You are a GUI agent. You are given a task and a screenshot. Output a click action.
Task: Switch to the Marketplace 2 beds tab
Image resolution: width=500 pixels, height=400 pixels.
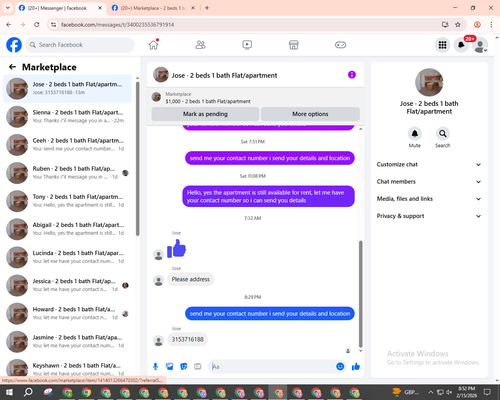click(x=153, y=8)
